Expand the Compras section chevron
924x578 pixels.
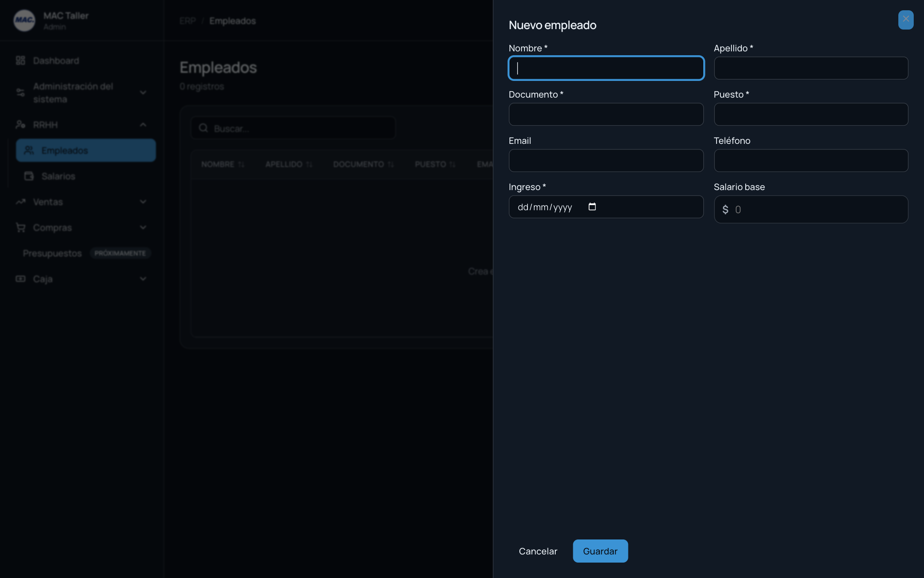point(143,227)
